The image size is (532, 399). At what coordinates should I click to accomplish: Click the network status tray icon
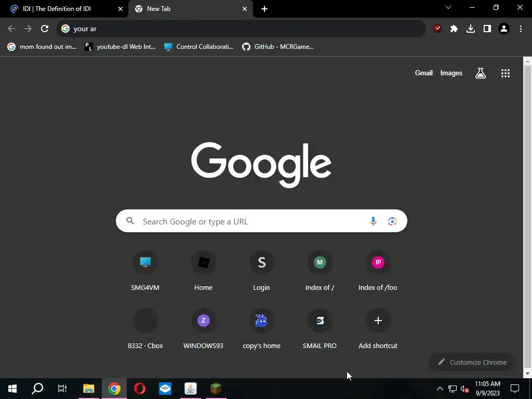coord(453,389)
